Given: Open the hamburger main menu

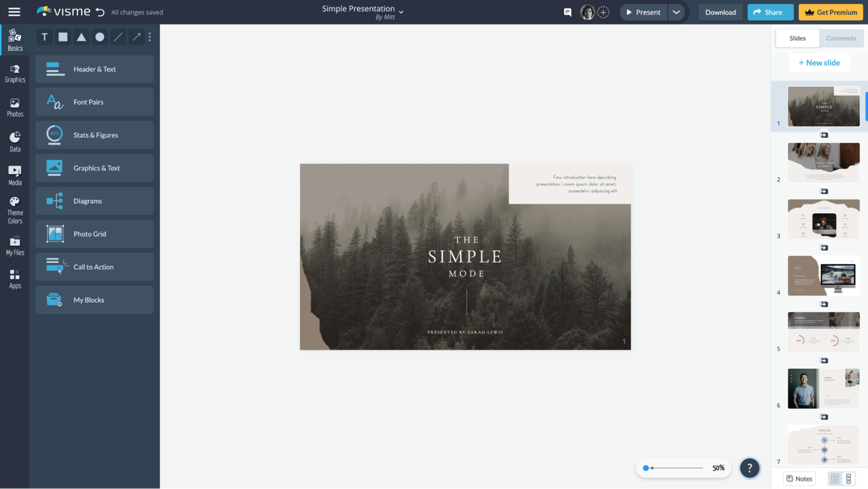Looking at the screenshot, I should coord(14,12).
